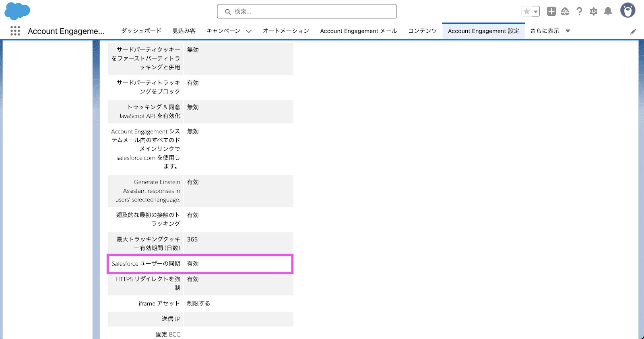Click the favorites star icon
The height and width of the screenshot is (339, 644).
526,11
